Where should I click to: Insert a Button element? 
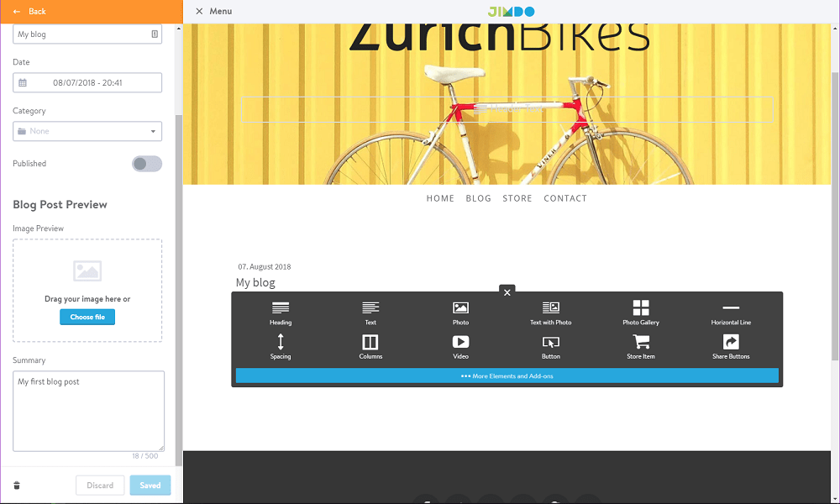click(551, 348)
